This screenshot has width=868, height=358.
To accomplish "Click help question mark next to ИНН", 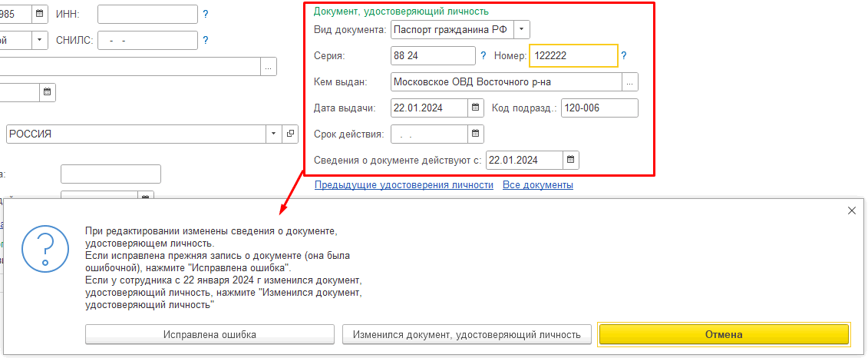I will [205, 14].
